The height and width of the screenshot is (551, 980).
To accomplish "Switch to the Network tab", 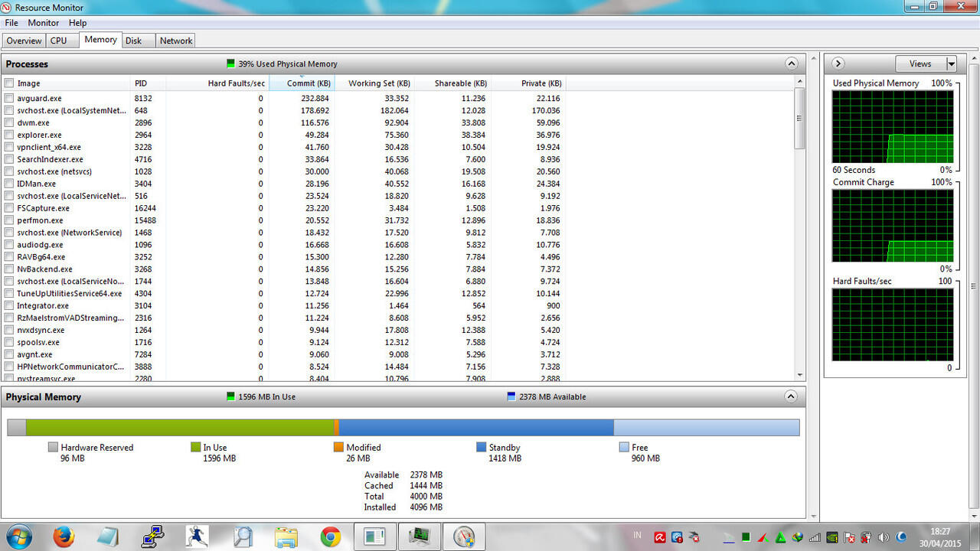I will [176, 41].
